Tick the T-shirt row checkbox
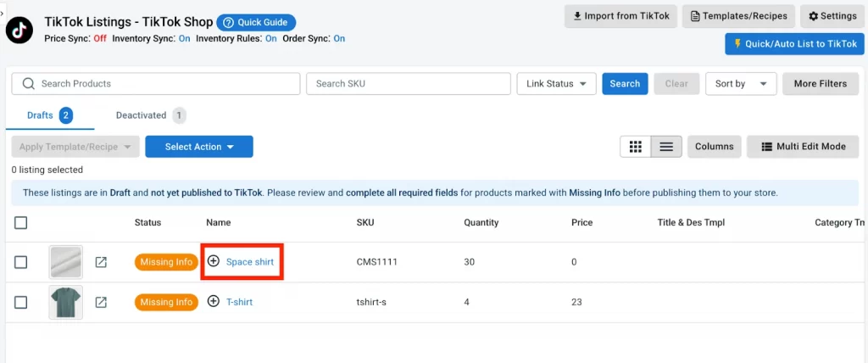The height and width of the screenshot is (363, 868). pyautogui.click(x=20, y=302)
